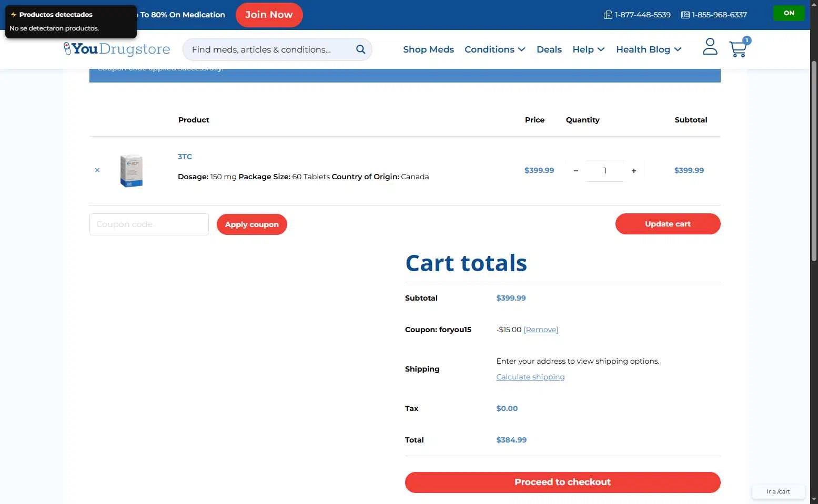Click the Total amount $384.99
Image resolution: width=818 pixels, height=504 pixels.
click(x=511, y=440)
